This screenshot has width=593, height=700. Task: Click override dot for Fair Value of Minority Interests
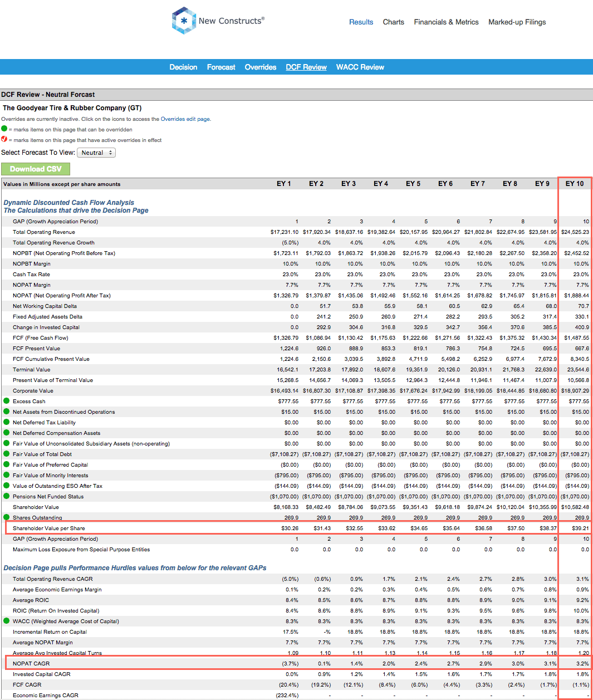tap(6, 475)
